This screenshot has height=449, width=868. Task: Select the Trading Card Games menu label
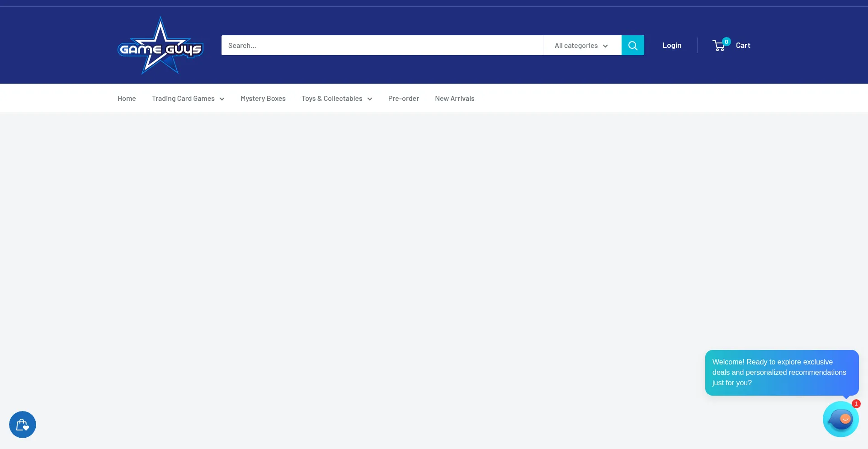pos(183,99)
